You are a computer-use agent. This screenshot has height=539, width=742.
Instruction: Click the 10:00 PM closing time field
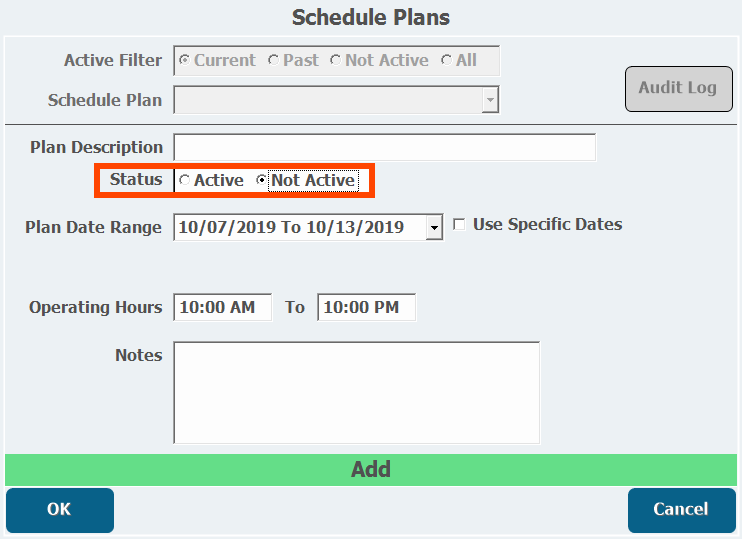pyautogui.click(x=366, y=308)
